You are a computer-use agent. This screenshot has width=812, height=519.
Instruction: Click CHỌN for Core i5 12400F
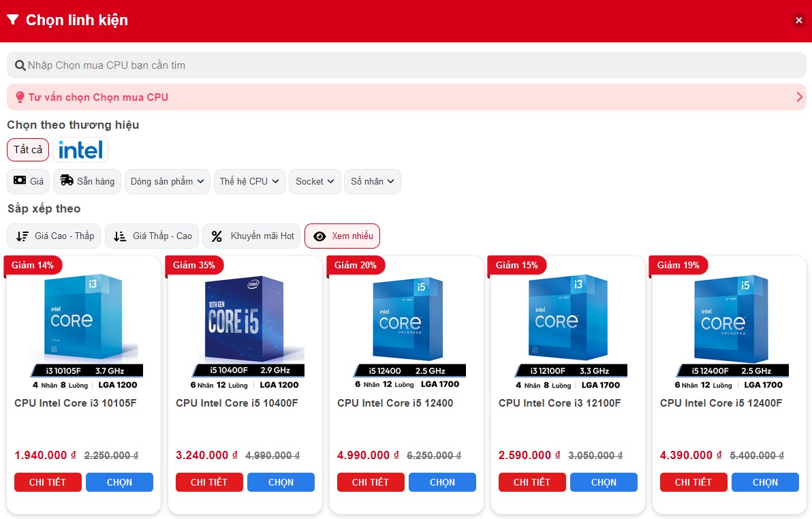click(x=766, y=482)
